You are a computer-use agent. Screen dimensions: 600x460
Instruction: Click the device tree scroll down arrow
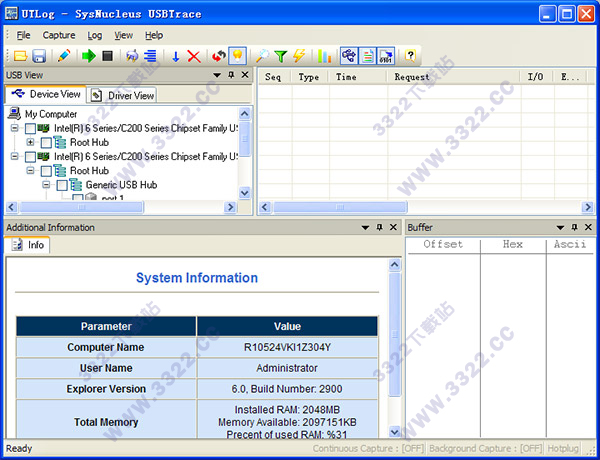tap(244, 193)
